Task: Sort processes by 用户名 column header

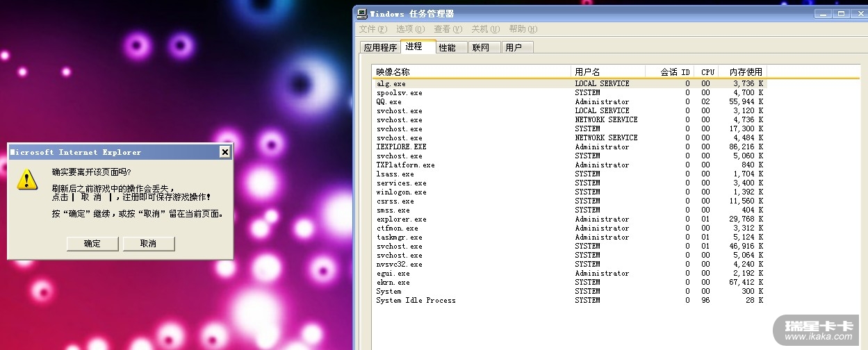Action: (608, 72)
